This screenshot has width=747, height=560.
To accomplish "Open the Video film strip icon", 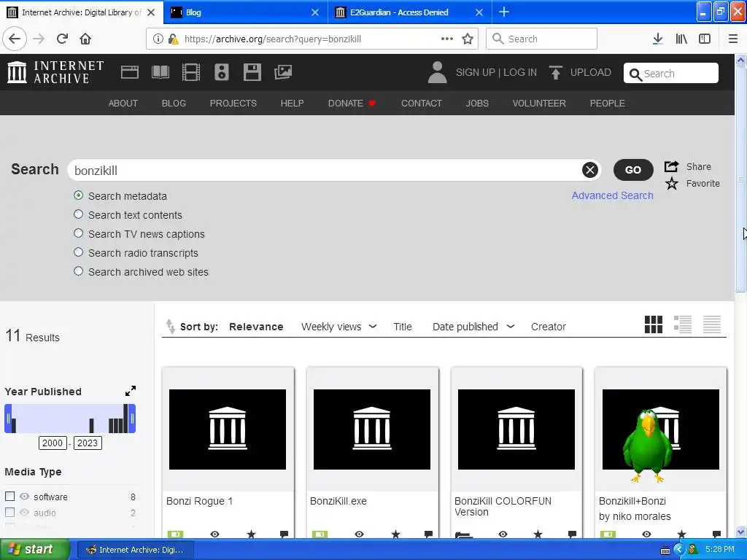I will [x=191, y=72].
